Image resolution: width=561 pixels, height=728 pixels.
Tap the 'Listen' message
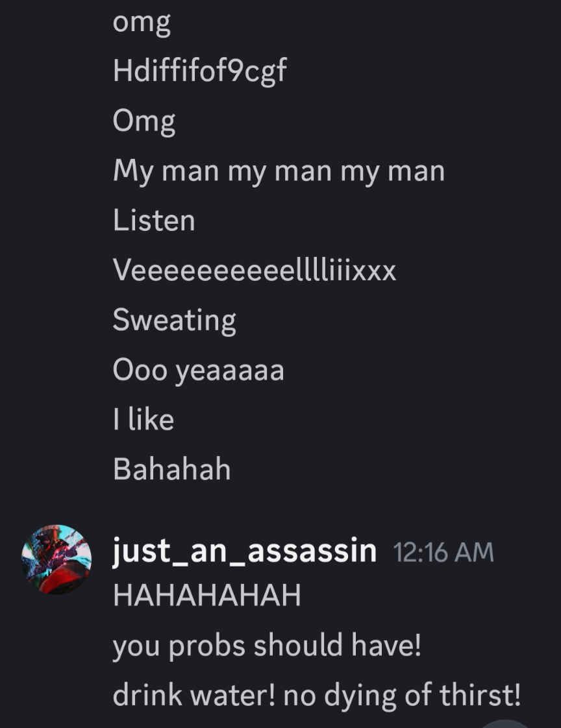154,221
